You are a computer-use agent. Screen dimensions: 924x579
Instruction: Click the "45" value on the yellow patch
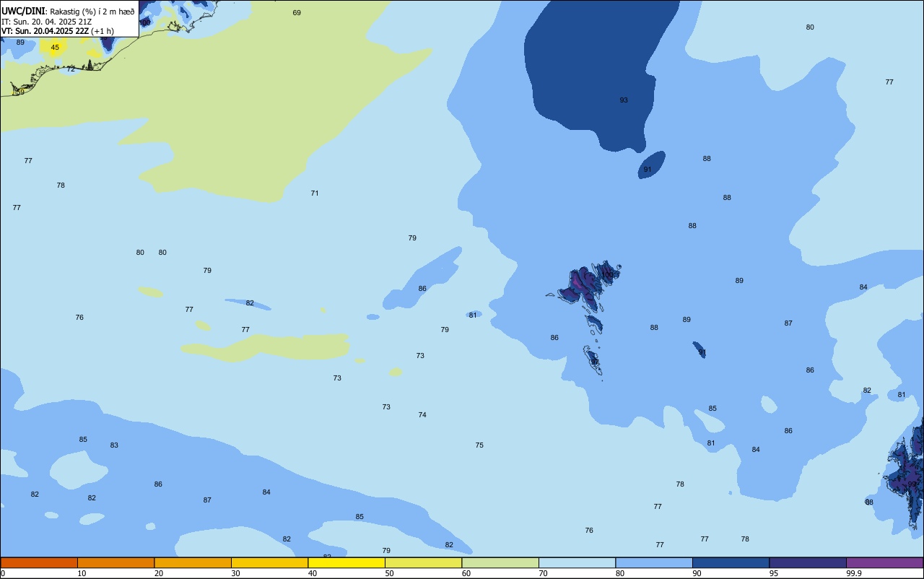[x=55, y=48]
